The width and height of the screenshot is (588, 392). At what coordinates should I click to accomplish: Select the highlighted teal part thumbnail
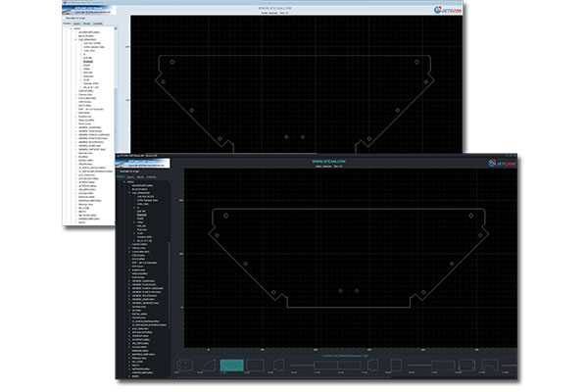pos(231,365)
